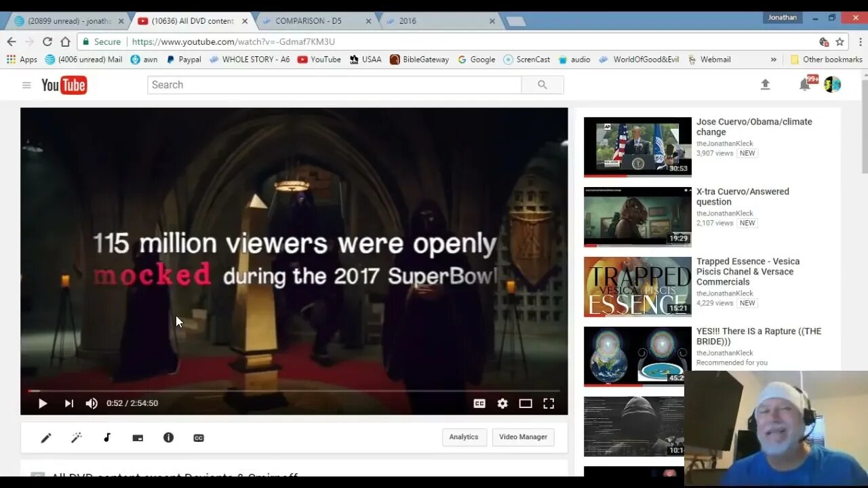Open the player settings gear

[x=502, y=403]
